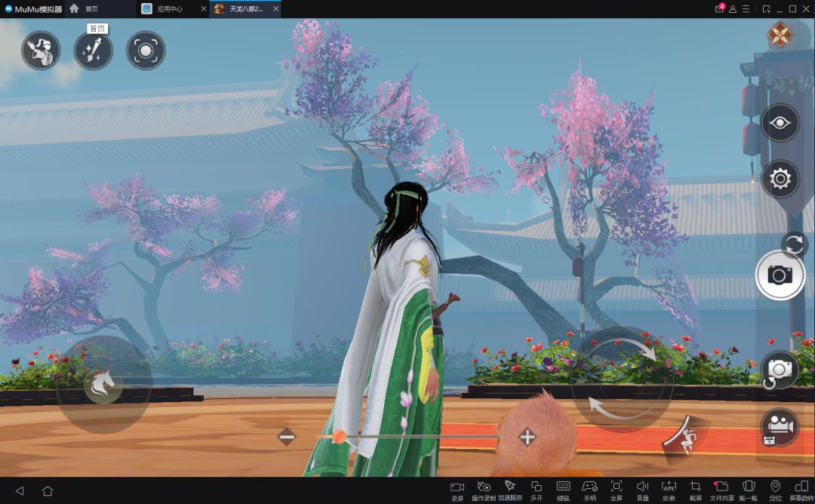Open the brush effects filter button
This screenshot has width=815, height=504.
pos(94,51)
